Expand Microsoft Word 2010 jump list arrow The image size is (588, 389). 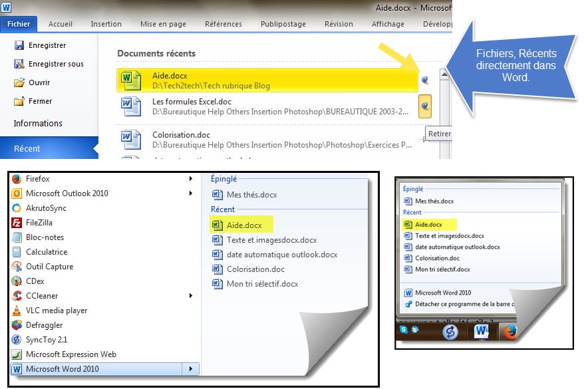tap(190, 369)
